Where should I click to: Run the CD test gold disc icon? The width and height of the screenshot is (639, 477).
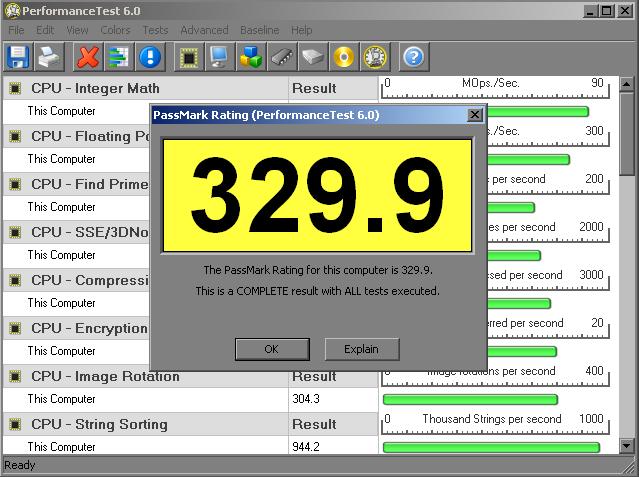tap(344, 57)
